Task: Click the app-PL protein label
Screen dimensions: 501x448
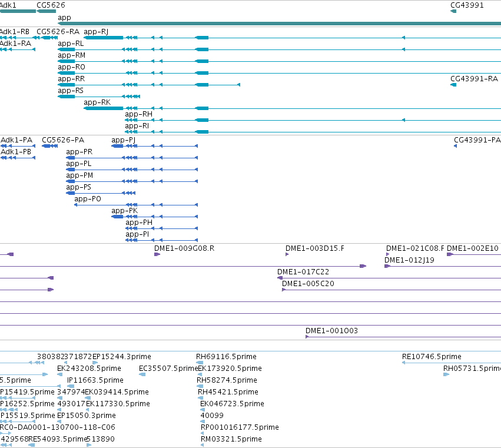Action: click(79, 164)
